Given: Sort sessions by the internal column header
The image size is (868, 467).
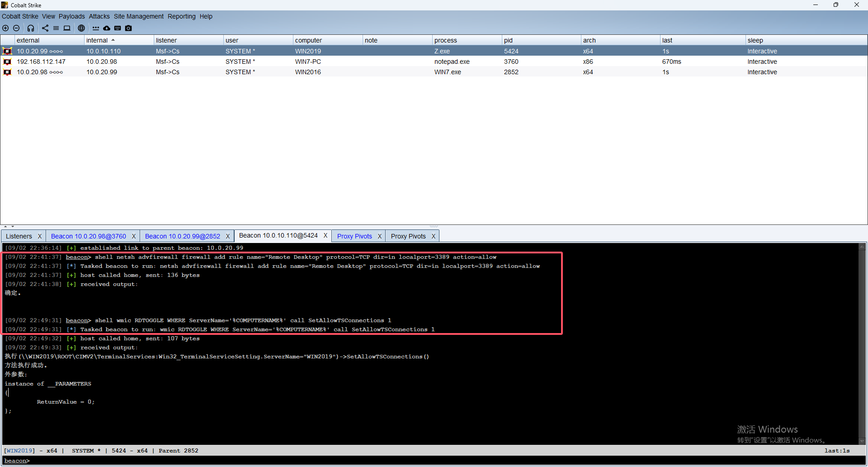Looking at the screenshot, I should pyautogui.click(x=119, y=40).
